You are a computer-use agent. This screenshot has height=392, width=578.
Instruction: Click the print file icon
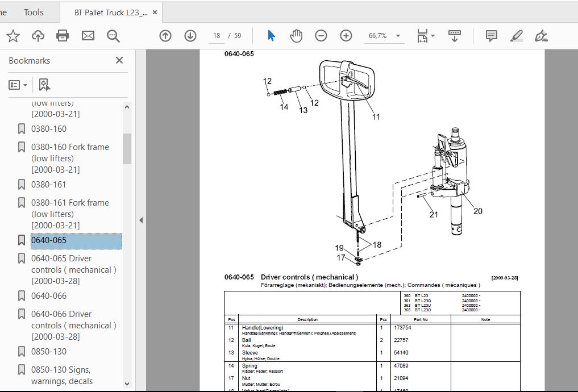pyautogui.click(x=63, y=36)
